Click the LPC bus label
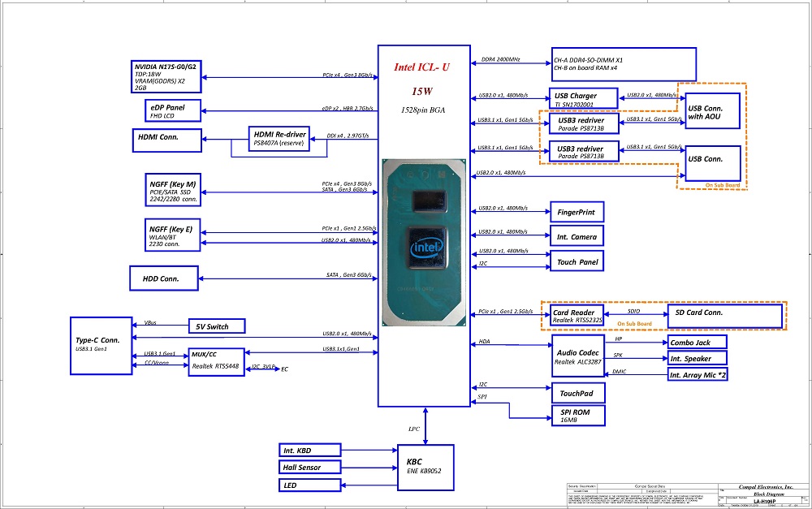This screenshot has width=812, height=509. [x=414, y=429]
